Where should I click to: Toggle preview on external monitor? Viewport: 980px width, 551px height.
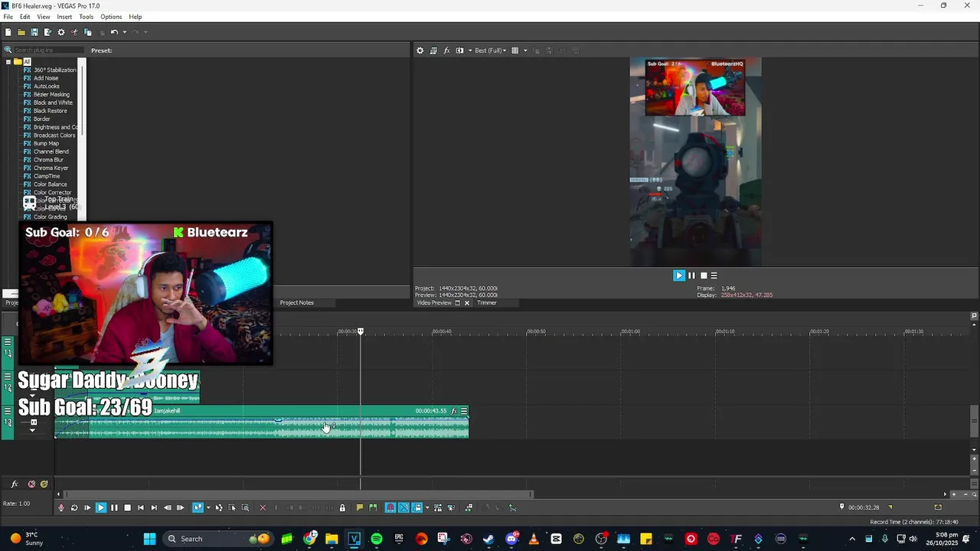tap(433, 51)
